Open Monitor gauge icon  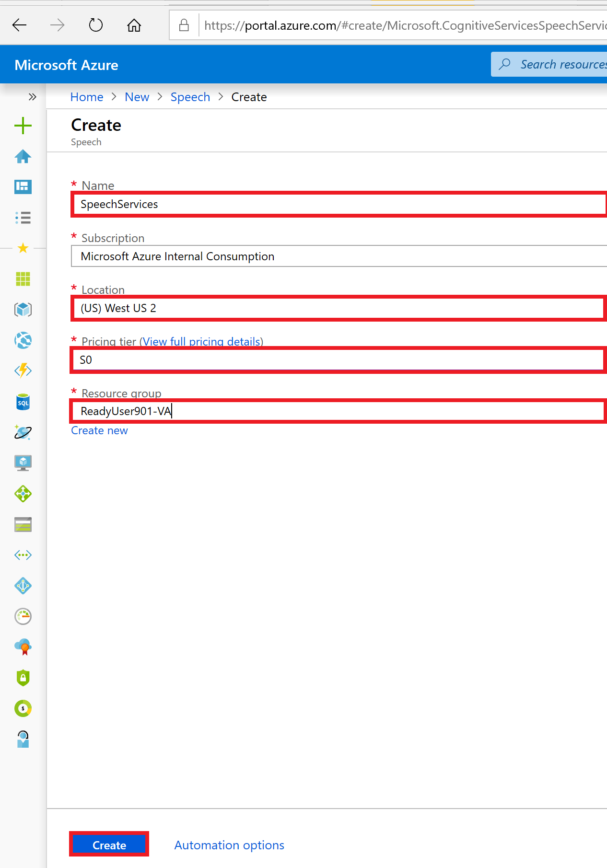[x=23, y=616]
